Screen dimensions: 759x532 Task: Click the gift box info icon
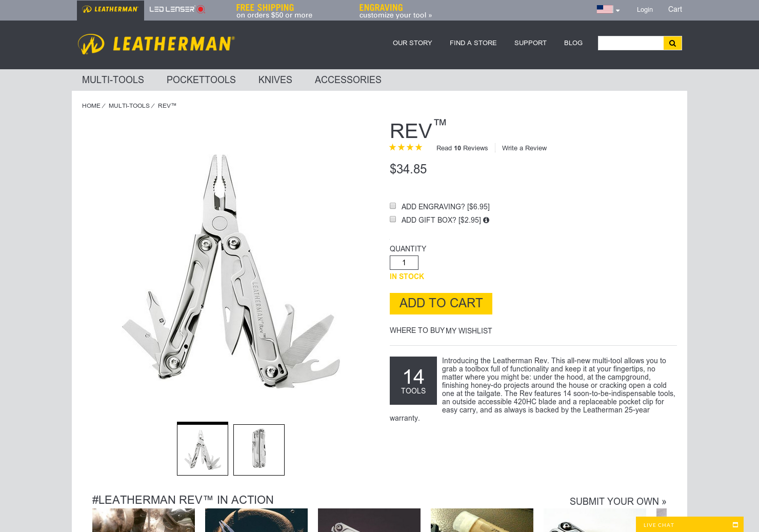tap(486, 220)
